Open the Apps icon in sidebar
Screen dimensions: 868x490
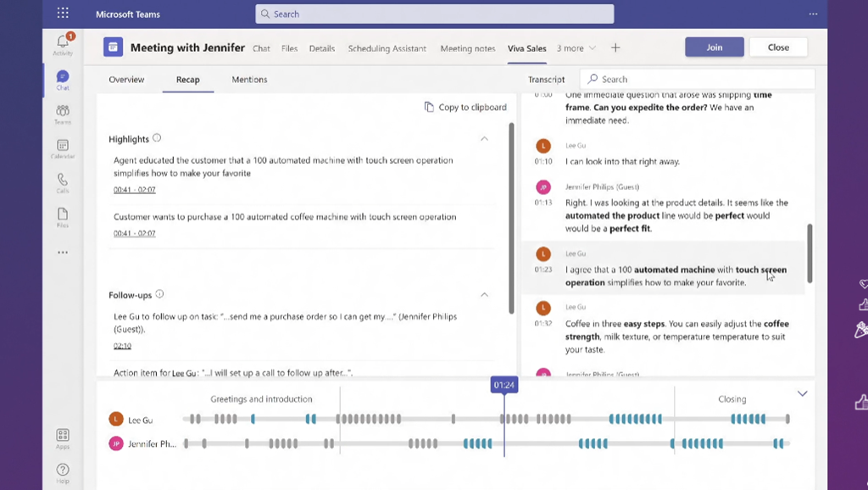[x=63, y=438]
